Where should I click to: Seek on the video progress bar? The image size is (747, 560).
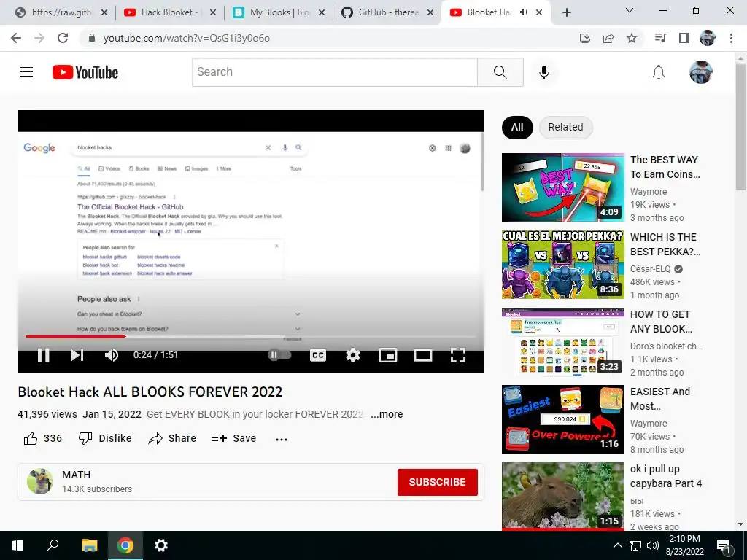pyautogui.click(x=251, y=336)
